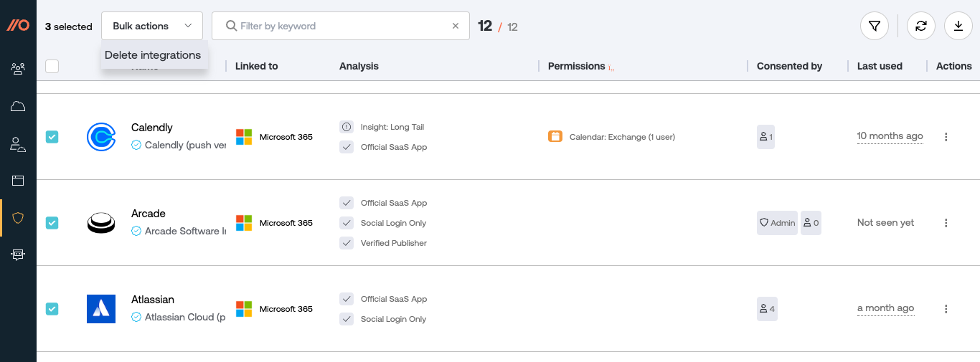This screenshot has height=362, width=980.
Task: Sort by the Permissions column header
Action: click(x=576, y=66)
